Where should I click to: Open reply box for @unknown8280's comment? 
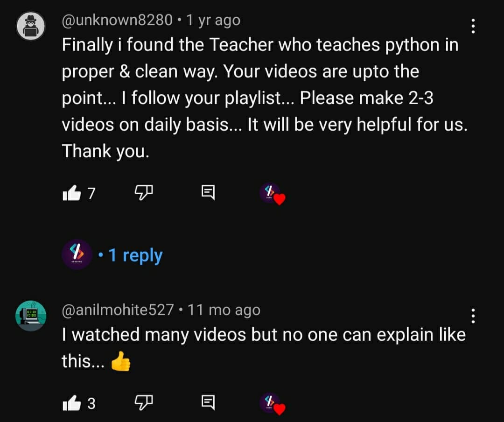tap(208, 193)
